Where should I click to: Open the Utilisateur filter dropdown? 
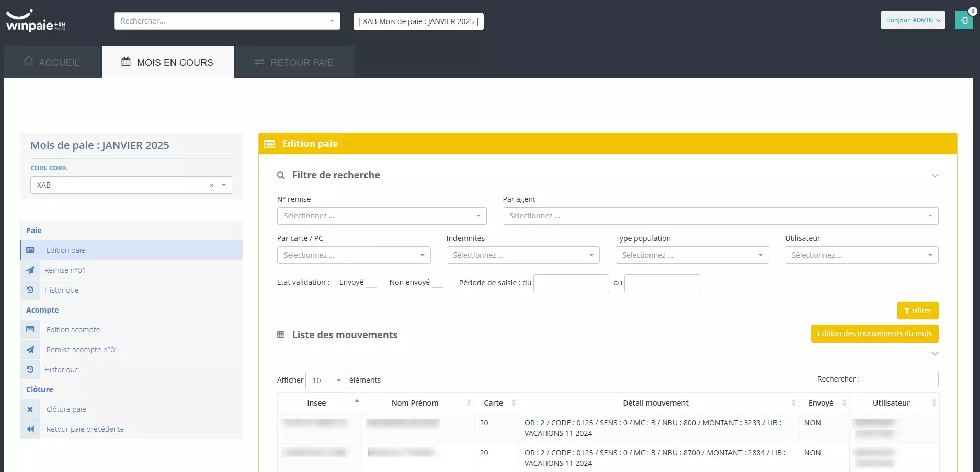click(x=861, y=255)
